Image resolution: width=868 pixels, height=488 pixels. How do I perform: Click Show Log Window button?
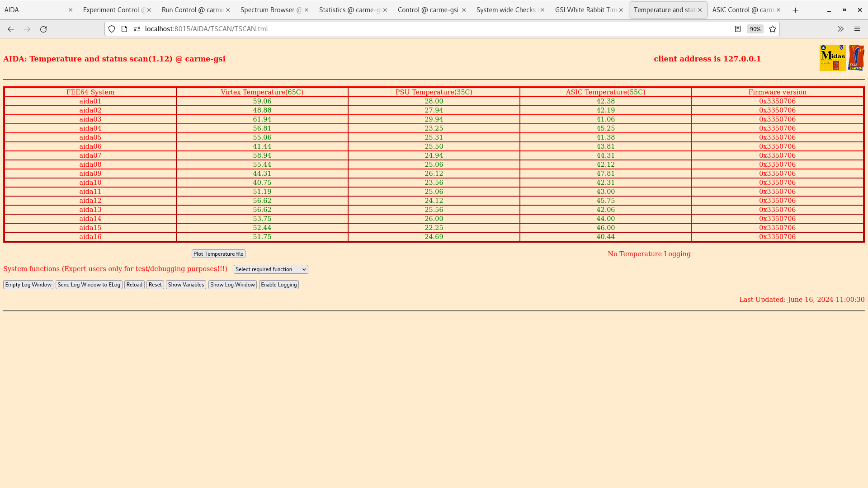click(232, 284)
